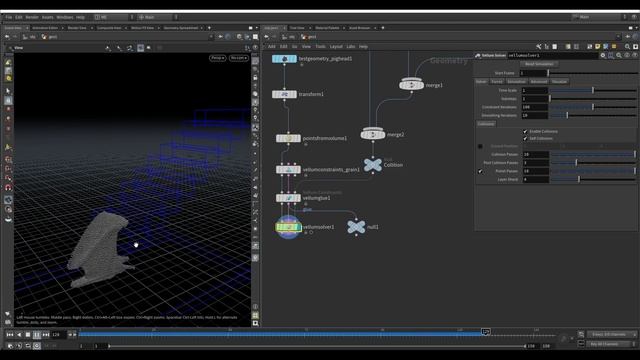Open the network editor Layout menu
This screenshot has height=360, width=640.
[336, 47]
